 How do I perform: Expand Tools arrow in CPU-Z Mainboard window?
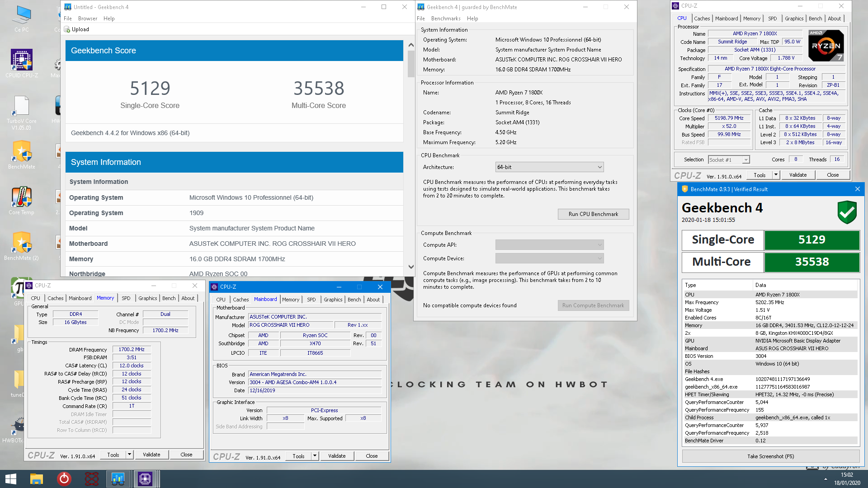[x=315, y=456]
